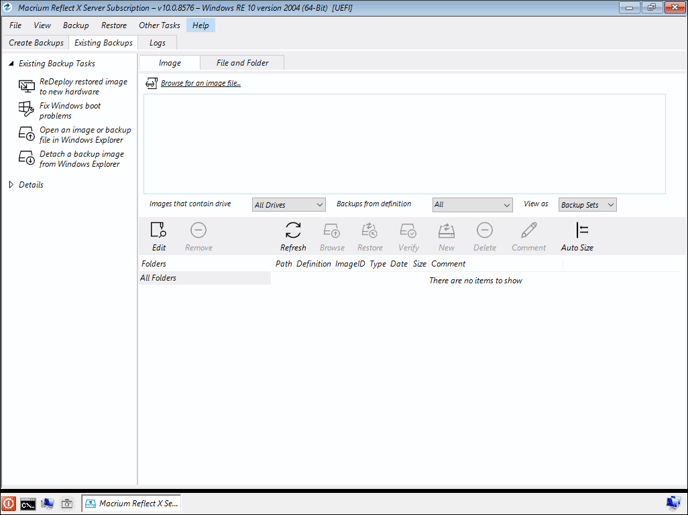688x515 pixels.
Task: Click the Type column header
Action: click(378, 264)
